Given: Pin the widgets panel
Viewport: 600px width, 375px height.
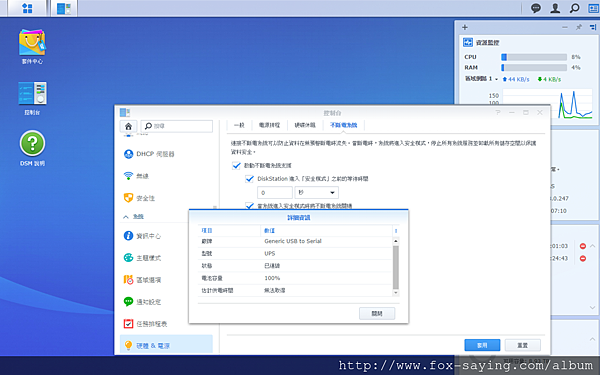Looking at the screenshot, I should 579,27.
